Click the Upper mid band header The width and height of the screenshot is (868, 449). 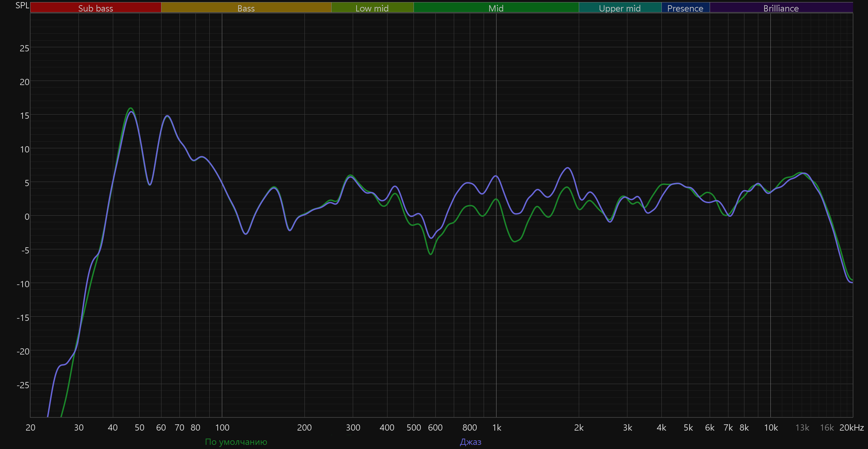[620, 8]
